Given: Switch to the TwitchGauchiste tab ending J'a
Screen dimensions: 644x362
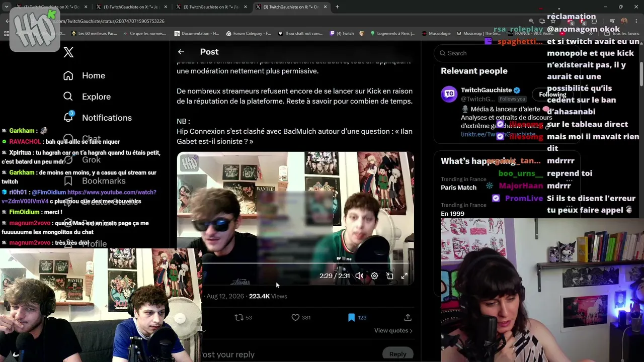Looking at the screenshot, I should [211, 7].
